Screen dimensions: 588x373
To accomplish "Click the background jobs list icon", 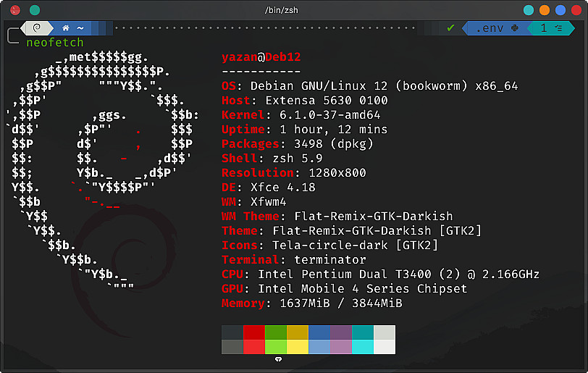I will pyautogui.click(x=558, y=28).
